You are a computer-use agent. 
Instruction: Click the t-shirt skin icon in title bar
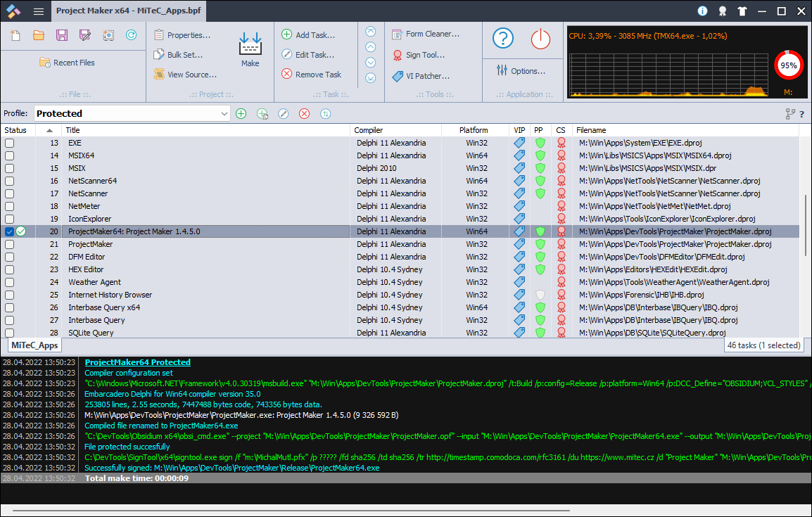point(742,11)
